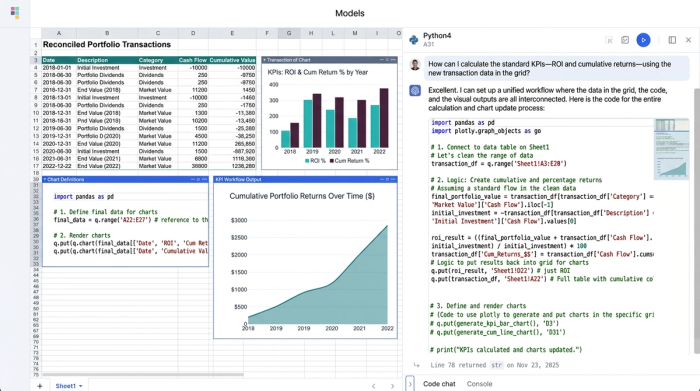This screenshot has height=391, width=700.
Task: Open the Transaction of Chart options dash
Action: [x=393, y=60]
